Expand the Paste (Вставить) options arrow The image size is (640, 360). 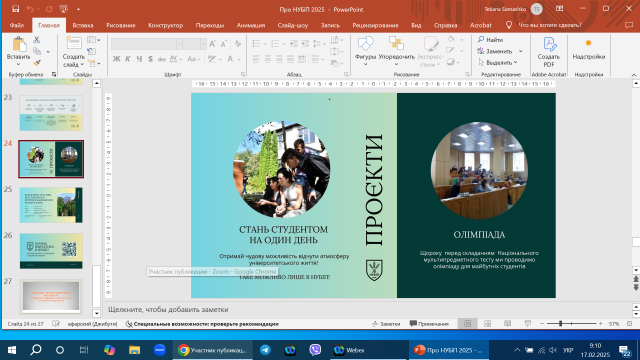pyautogui.click(x=18, y=64)
